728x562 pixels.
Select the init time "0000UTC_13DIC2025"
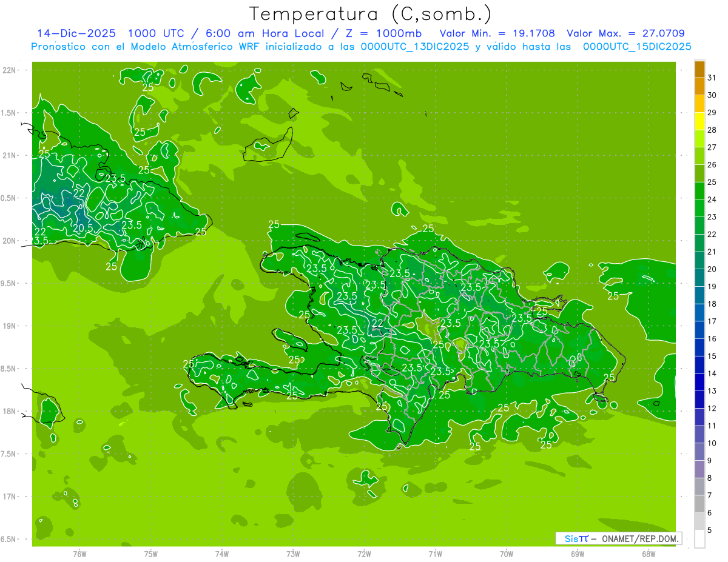tap(415, 47)
